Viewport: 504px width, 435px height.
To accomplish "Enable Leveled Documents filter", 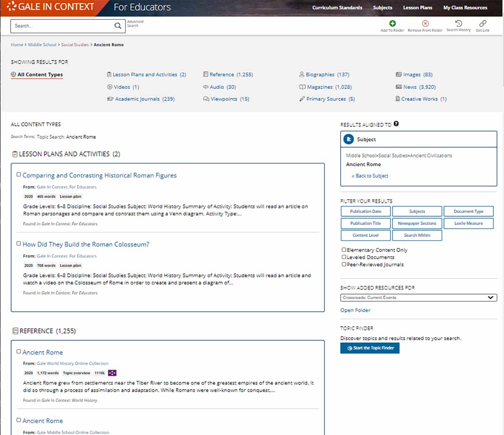I will coord(344,257).
